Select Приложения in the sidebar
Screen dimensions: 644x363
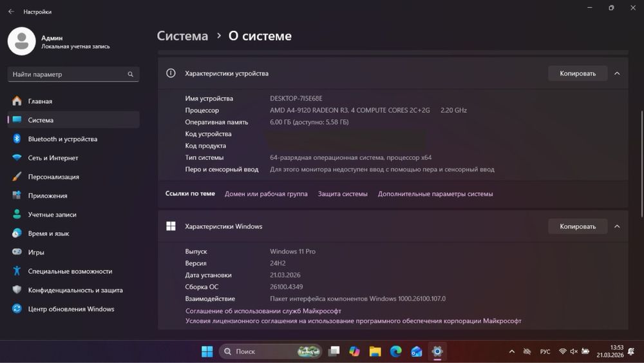click(73, 195)
